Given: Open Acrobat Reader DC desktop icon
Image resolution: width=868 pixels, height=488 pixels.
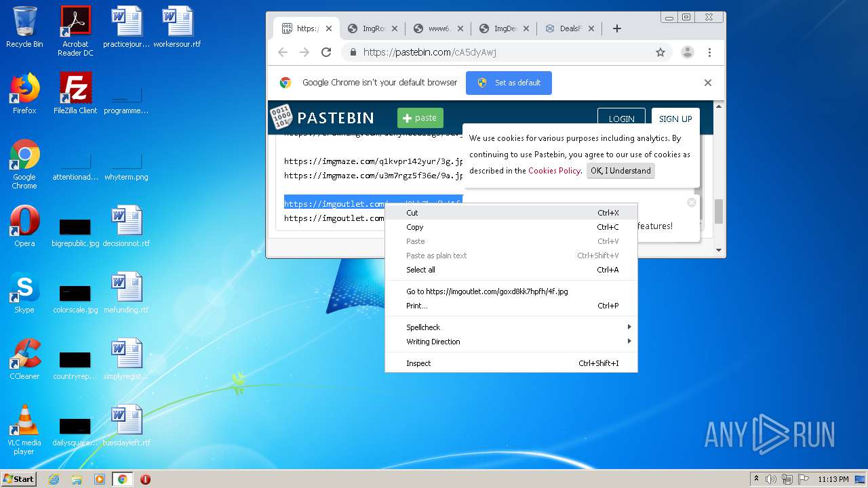Looking at the screenshot, I should (75, 31).
